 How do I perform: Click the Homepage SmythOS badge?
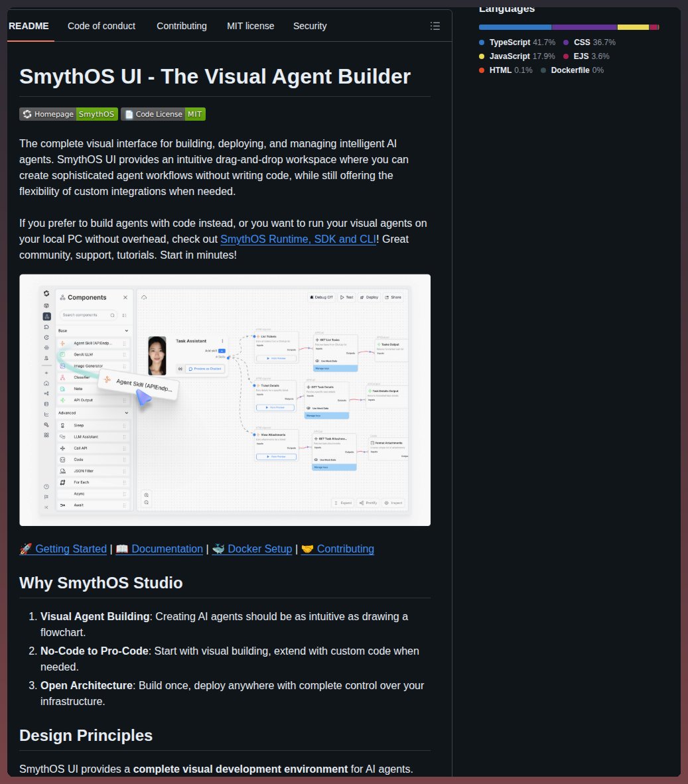click(x=68, y=114)
